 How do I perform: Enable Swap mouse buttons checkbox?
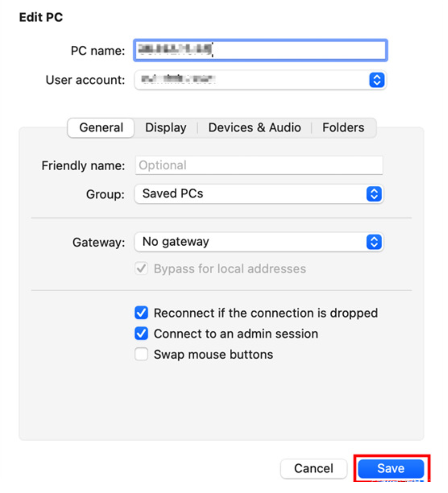point(141,355)
